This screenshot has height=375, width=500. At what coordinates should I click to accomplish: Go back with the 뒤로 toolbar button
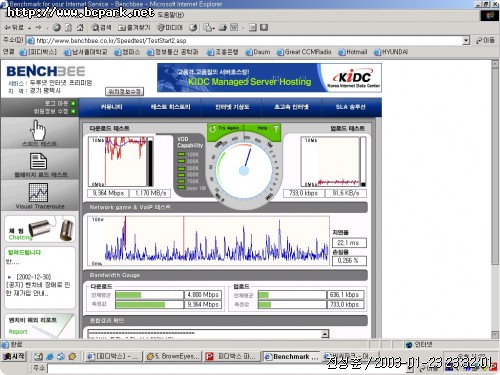(x=13, y=28)
